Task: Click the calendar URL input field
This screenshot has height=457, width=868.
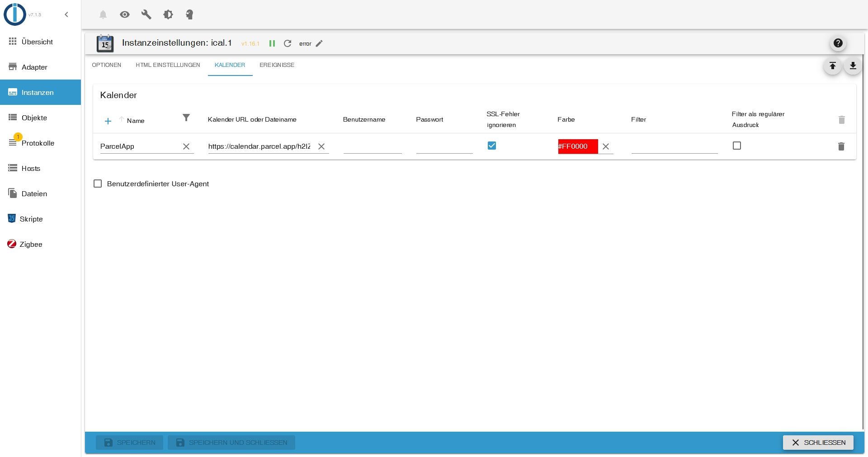Action: 260,146
